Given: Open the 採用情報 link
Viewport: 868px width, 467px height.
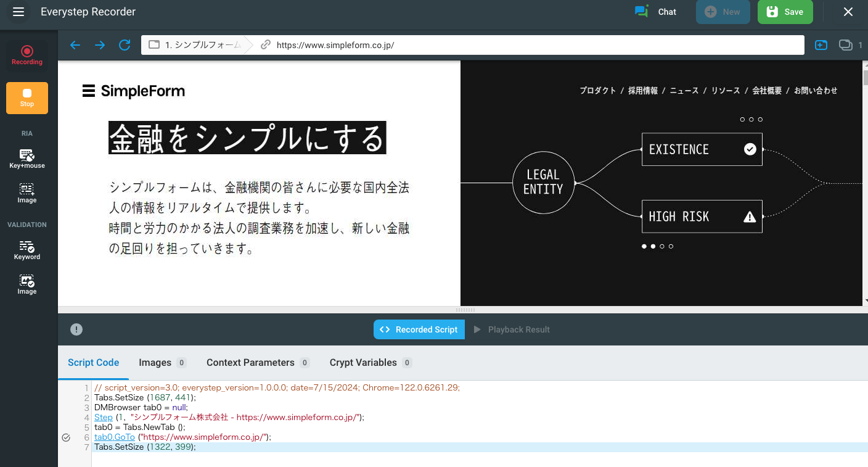Looking at the screenshot, I should [643, 91].
